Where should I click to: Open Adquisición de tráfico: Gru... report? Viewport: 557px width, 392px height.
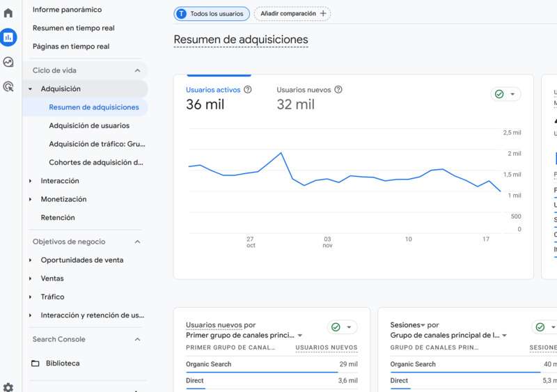(97, 144)
